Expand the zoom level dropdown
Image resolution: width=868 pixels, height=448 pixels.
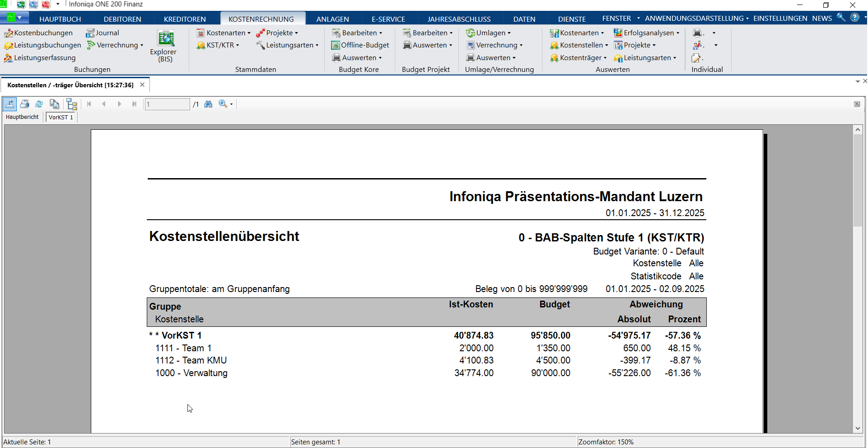pyautogui.click(x=232, y=104)
